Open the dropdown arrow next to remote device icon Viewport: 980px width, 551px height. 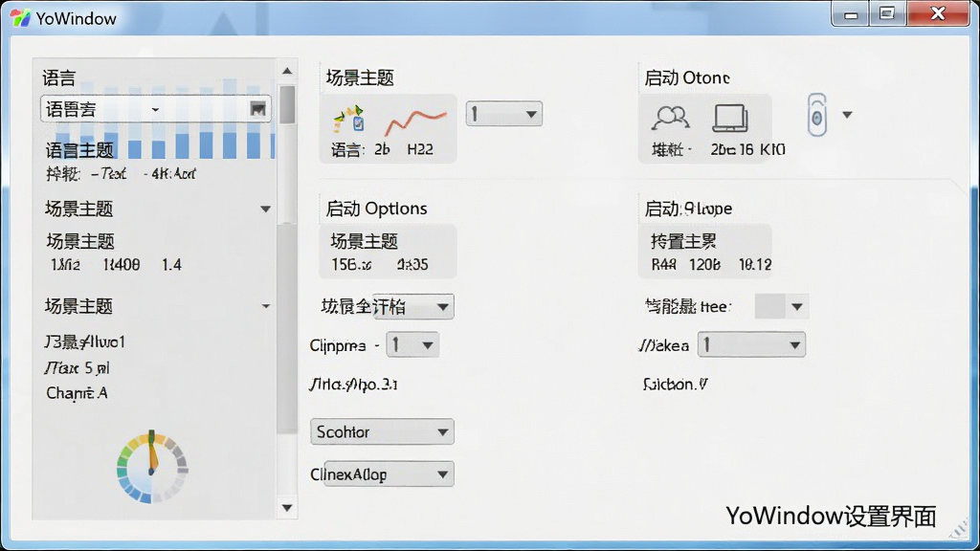pos(847,115)
